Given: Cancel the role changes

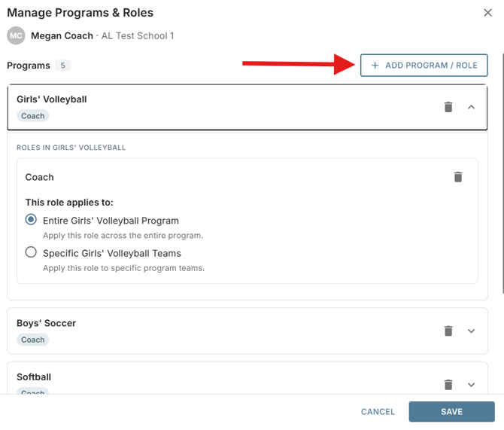Looking at the screenshot, I should pyautogui.click(x=378, y=412).
